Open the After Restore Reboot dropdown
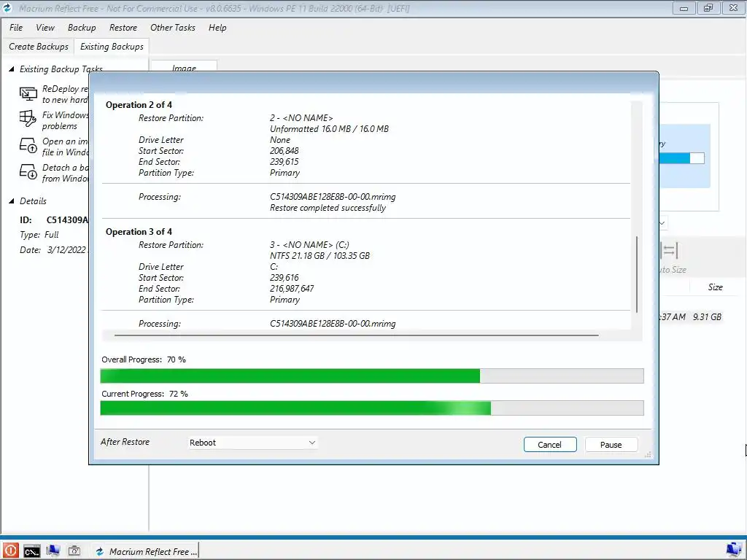 coord(253,443)
